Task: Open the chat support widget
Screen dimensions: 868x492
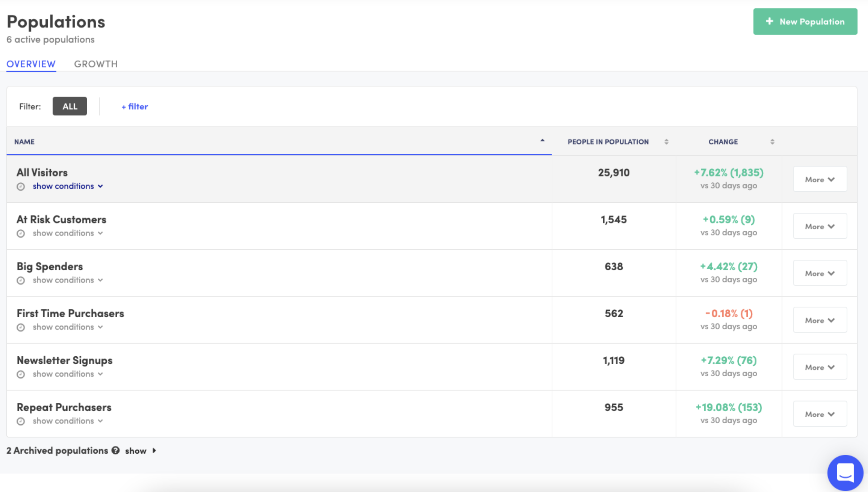Action: (845, 472)
